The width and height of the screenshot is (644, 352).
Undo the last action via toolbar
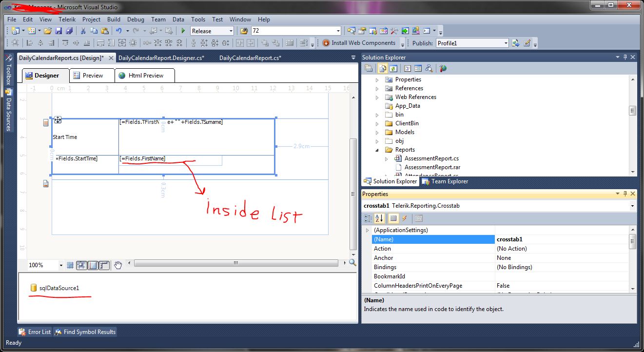click(118, 31)
